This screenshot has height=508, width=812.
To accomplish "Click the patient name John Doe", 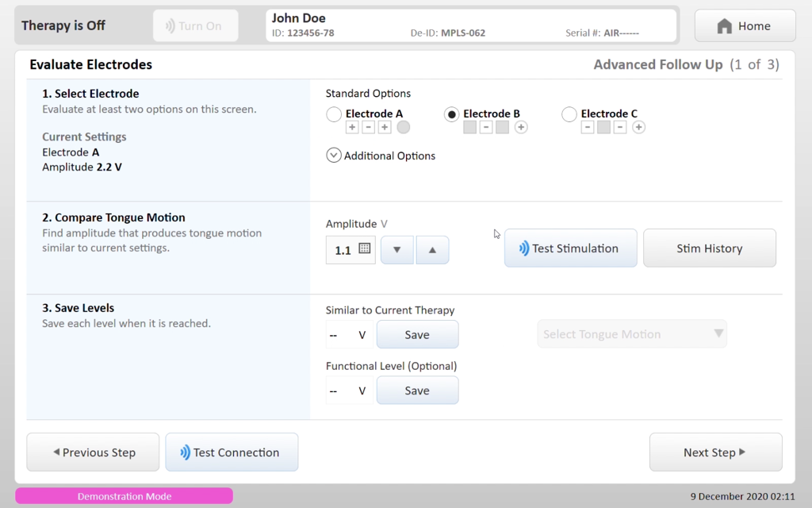I will (x=299, y=18).
